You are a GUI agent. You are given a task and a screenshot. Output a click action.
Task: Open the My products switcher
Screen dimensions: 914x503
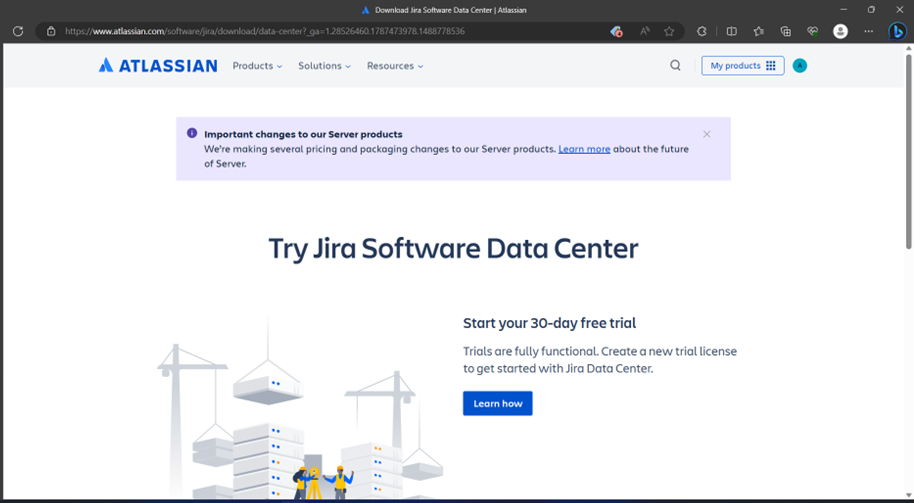[x=743, y=66]
